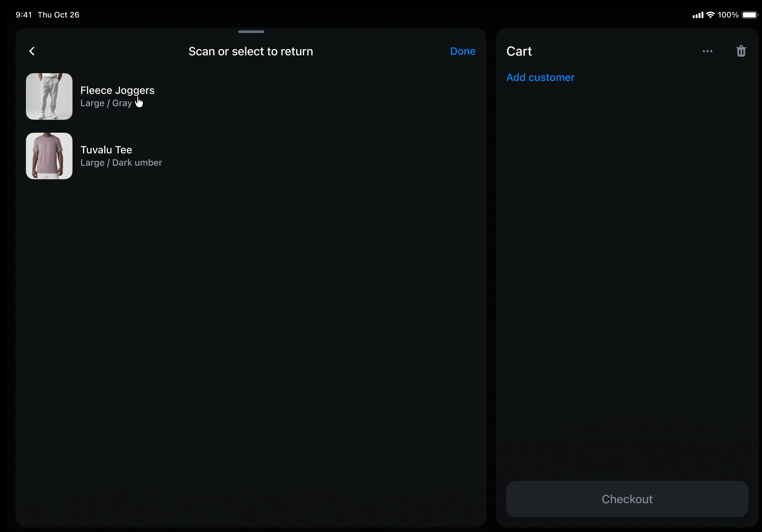
Task: Clear the cart with the trash icon
Action: pyautogui.click(x=741, y=51)
